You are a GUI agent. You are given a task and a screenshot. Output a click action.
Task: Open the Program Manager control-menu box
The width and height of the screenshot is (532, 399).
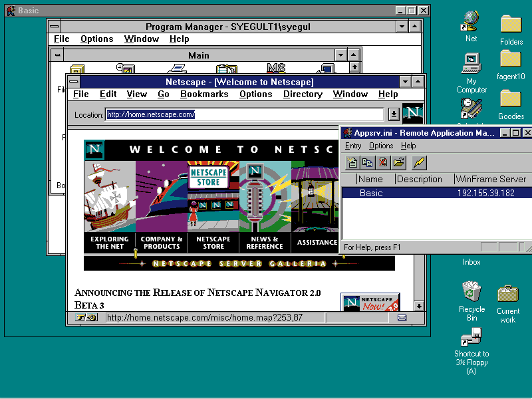(55, 26)
